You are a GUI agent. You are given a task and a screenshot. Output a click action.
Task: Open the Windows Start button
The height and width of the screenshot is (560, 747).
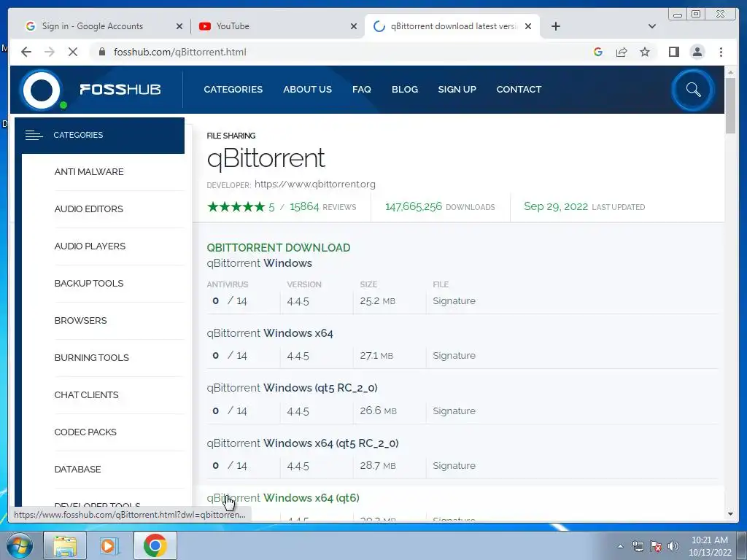(x=20, y=545)
